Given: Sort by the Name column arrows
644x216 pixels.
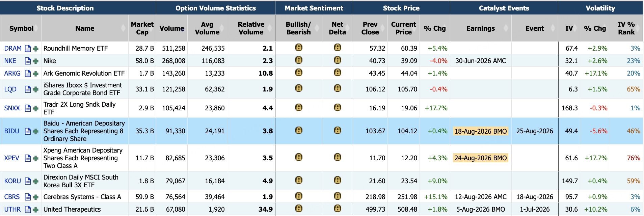Looking at the screenshot, I should 123,28.
